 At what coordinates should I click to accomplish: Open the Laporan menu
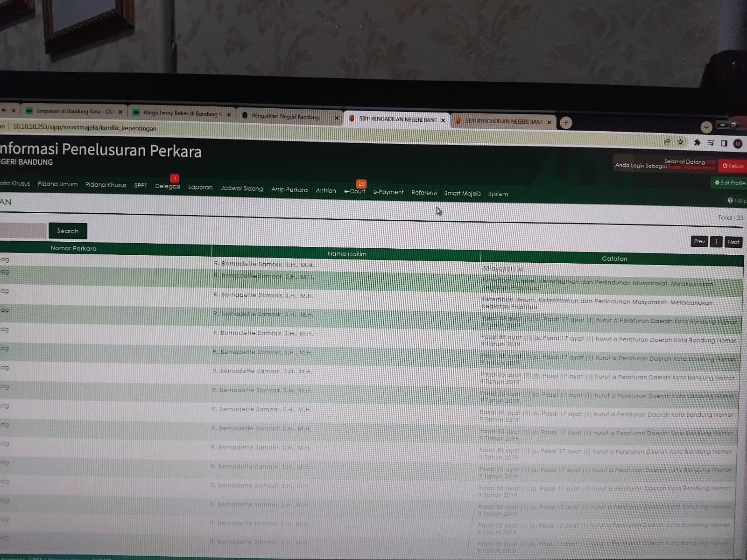(200, 187)
